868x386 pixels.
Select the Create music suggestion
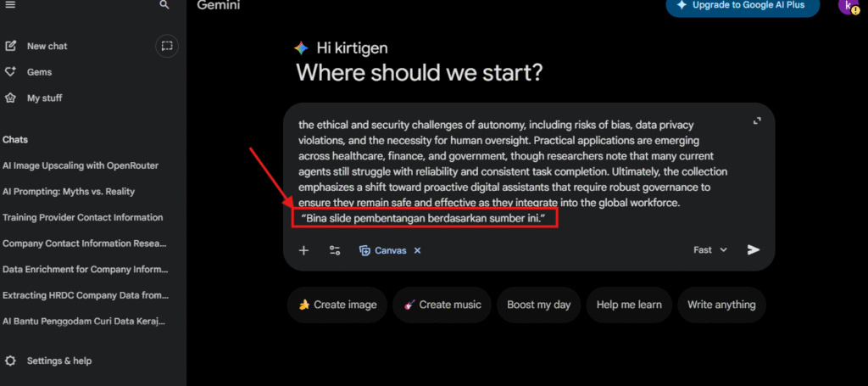tap(442, 305)
